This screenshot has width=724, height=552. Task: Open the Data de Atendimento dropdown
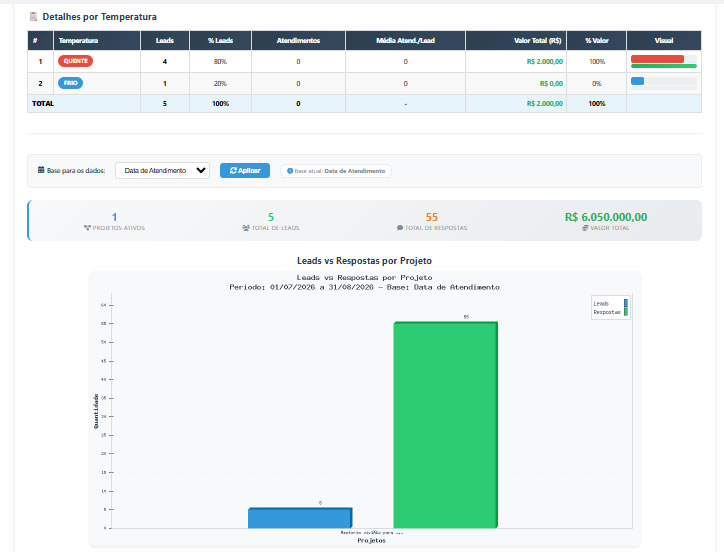click(162, 170)
